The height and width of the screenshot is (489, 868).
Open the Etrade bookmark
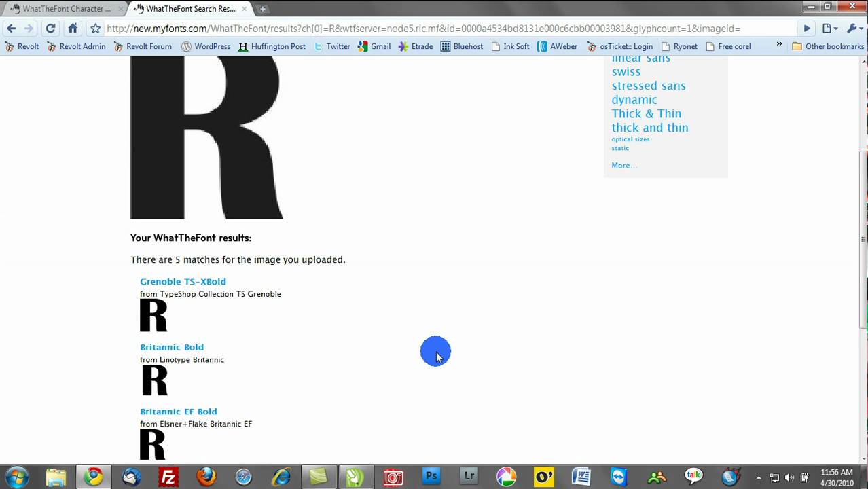pyautogui.click(x=416, y=46)
